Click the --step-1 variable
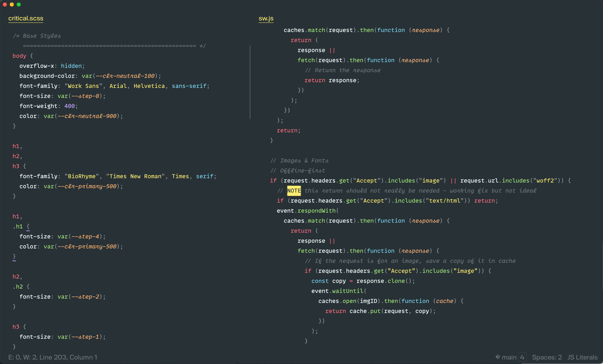 (x=85, y=337)
